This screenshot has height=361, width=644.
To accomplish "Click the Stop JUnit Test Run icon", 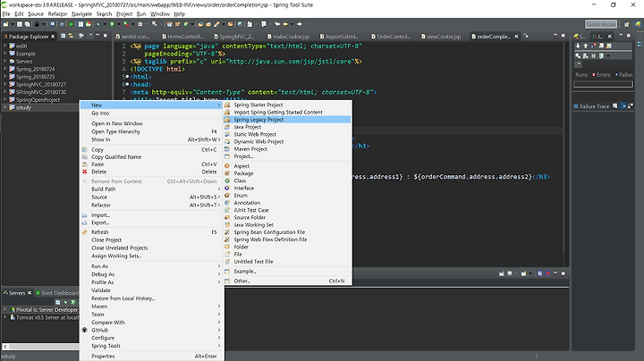I will 594,55.
